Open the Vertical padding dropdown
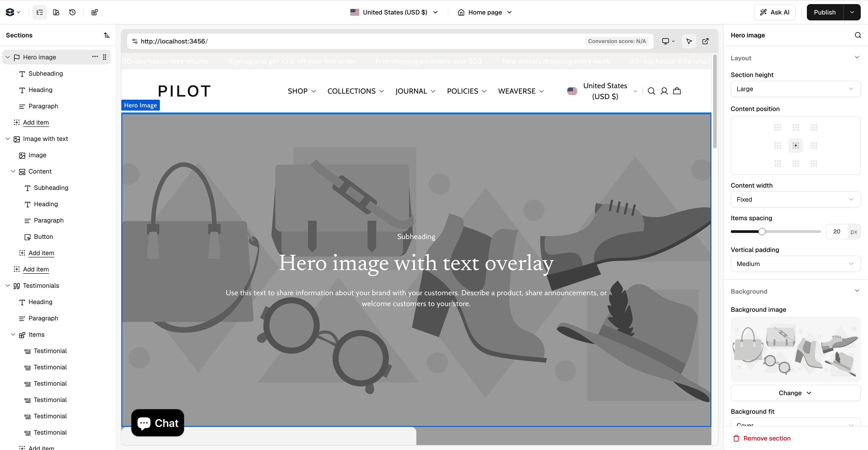This screenshot has height=450, width=868. click(x=796, y=264)
